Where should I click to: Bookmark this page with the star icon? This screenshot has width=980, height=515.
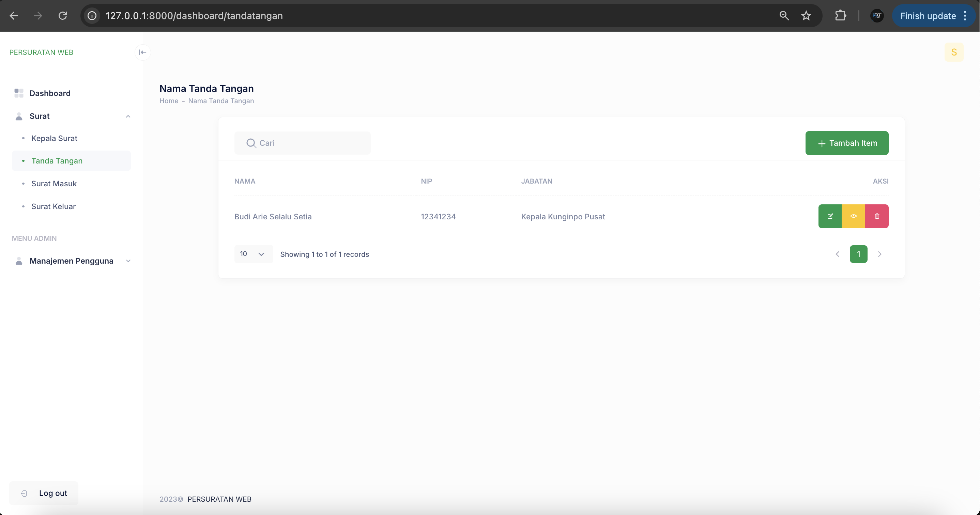806,16
